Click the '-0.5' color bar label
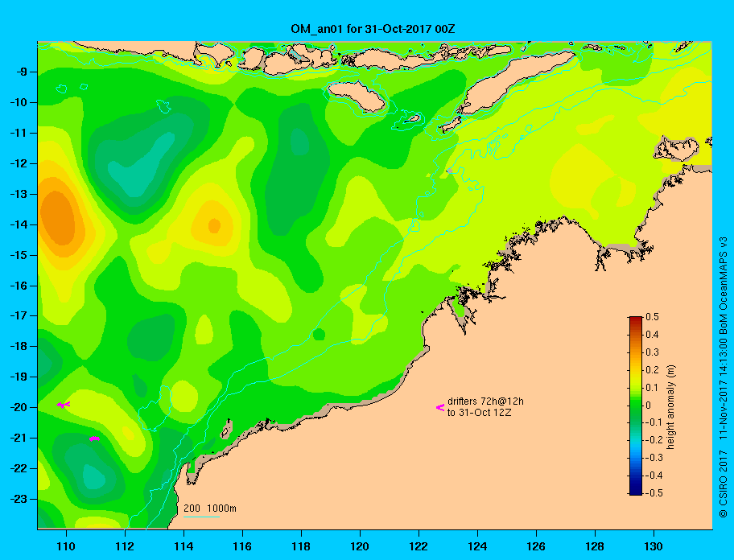Image resolution: width=734 pixels, height=560 pixels. pos(654,493)
